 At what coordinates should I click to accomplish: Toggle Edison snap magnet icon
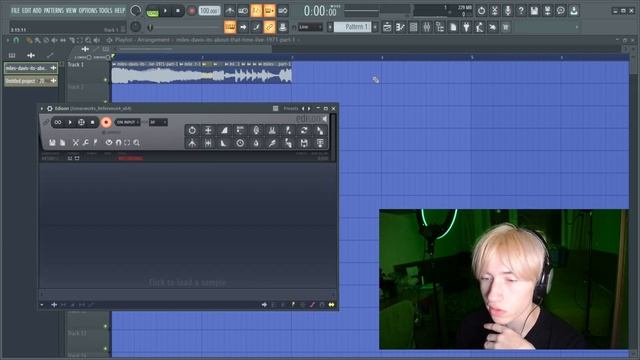(x=118, y=143)
